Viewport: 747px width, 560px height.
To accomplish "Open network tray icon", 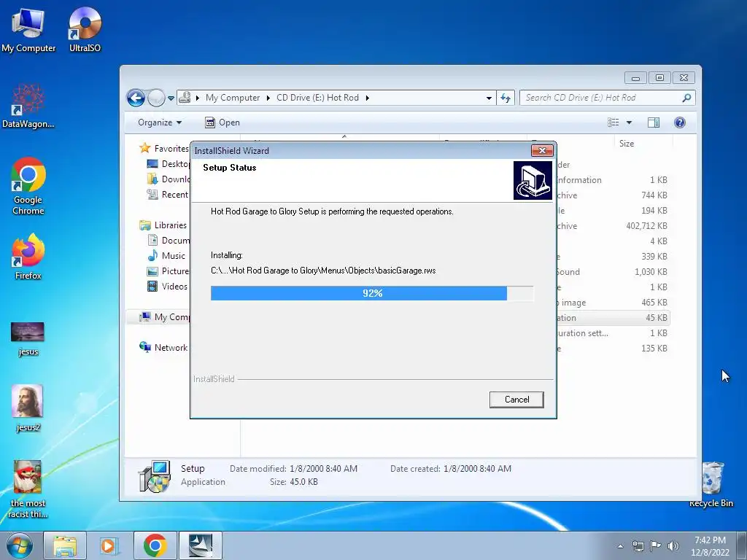I will 638,546.
